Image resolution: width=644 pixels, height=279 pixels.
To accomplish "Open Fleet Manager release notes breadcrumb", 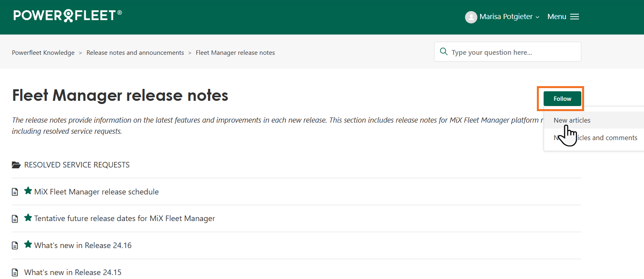I will [x=235, y=53].
